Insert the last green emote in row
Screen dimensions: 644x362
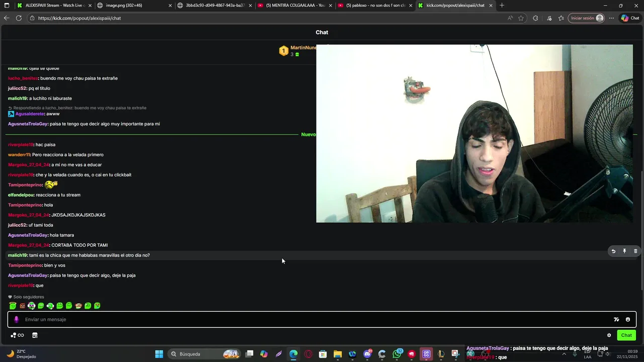(97, 306)
